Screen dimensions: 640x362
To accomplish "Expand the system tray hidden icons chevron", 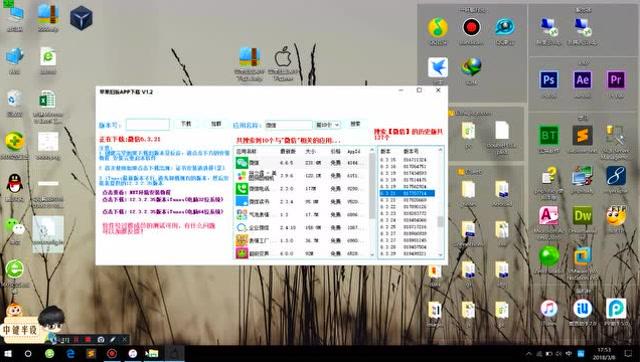I will [529, 353].
